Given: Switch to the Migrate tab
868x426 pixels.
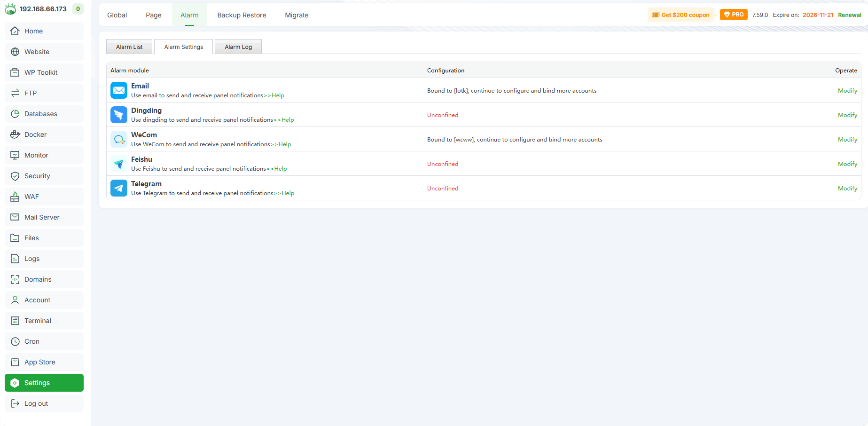Looking at the screenshot, I should coord(297,15).
